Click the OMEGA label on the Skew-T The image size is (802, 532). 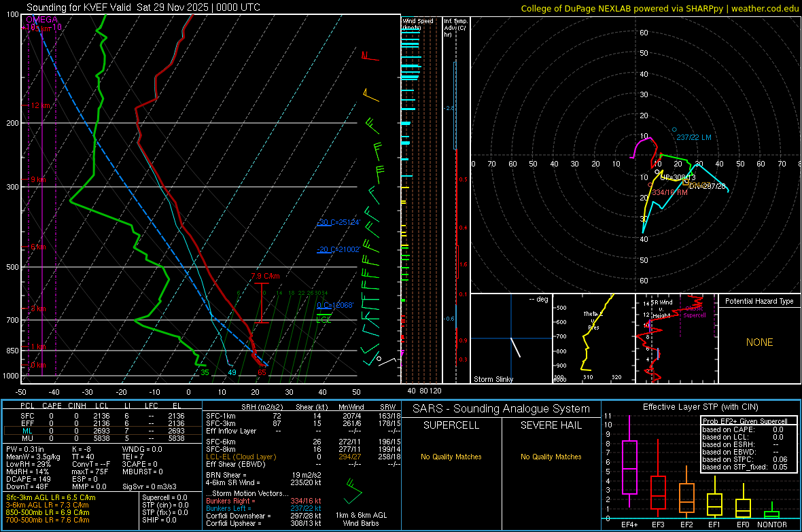(x=41, y=20)
